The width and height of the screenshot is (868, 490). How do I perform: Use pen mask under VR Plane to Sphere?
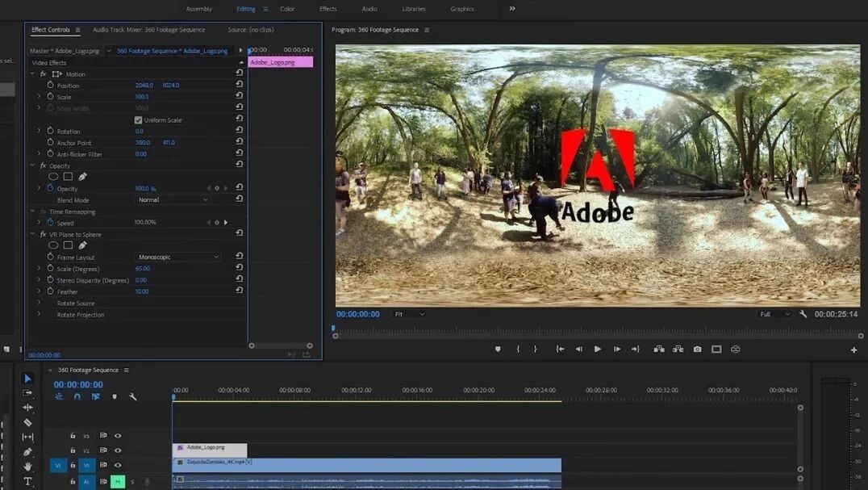(82, 245)
